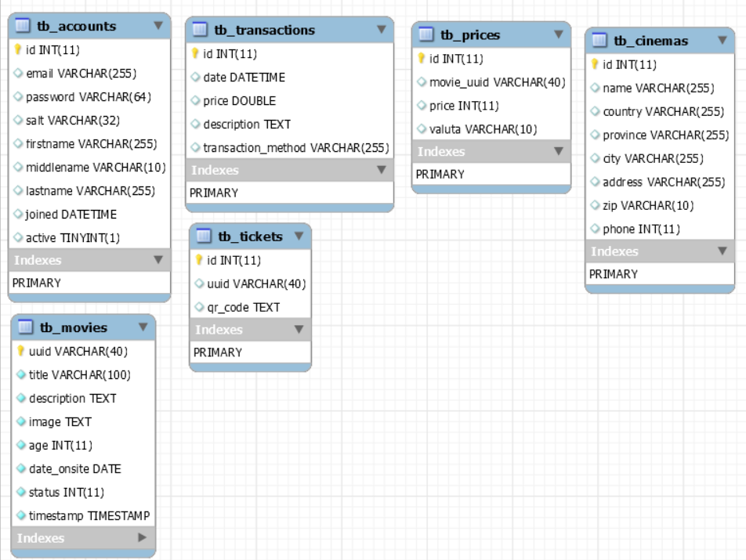The height and width of the screenshot is (560, 746).
Task: Expand the Indexes section of tb_movies
Action: [142, 538]
